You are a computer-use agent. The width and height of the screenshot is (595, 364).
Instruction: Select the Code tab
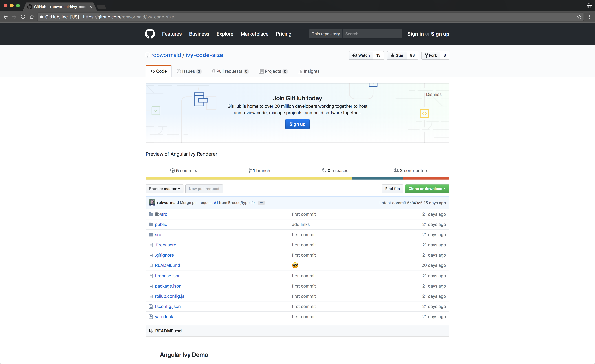159,71
